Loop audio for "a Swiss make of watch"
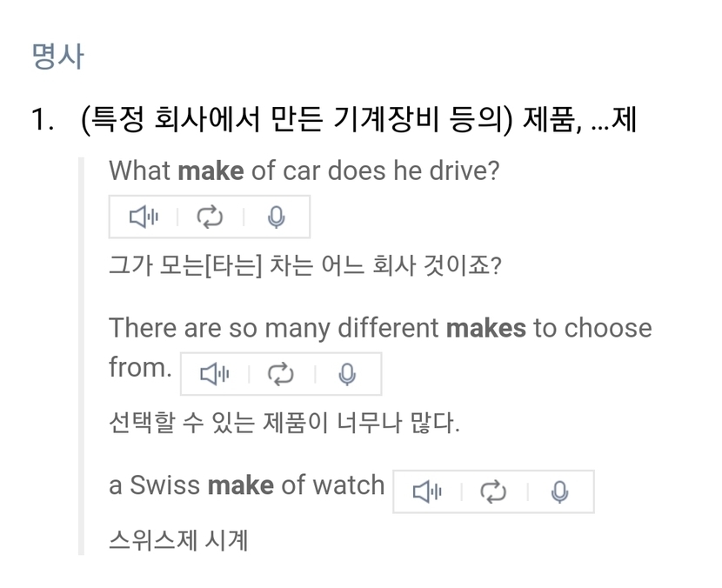This screenshot has width=722, height=588. click(493, 492)
